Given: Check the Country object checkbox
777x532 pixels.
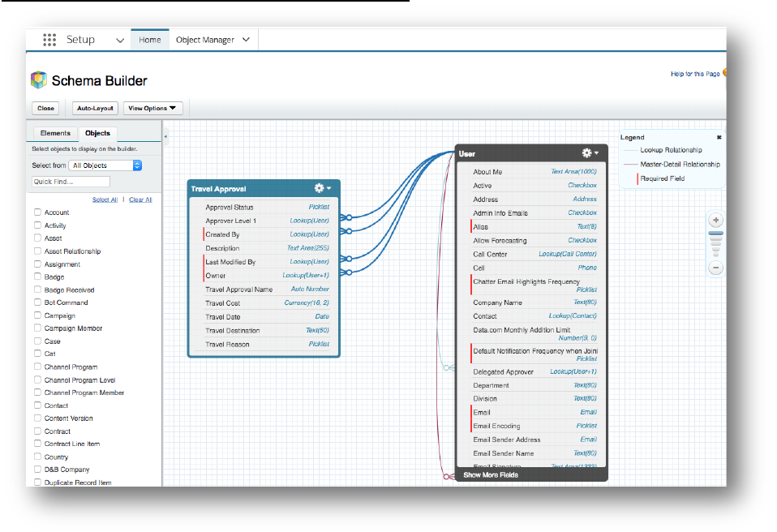Looking at the screenshot, I should click(x=37, y=457).
